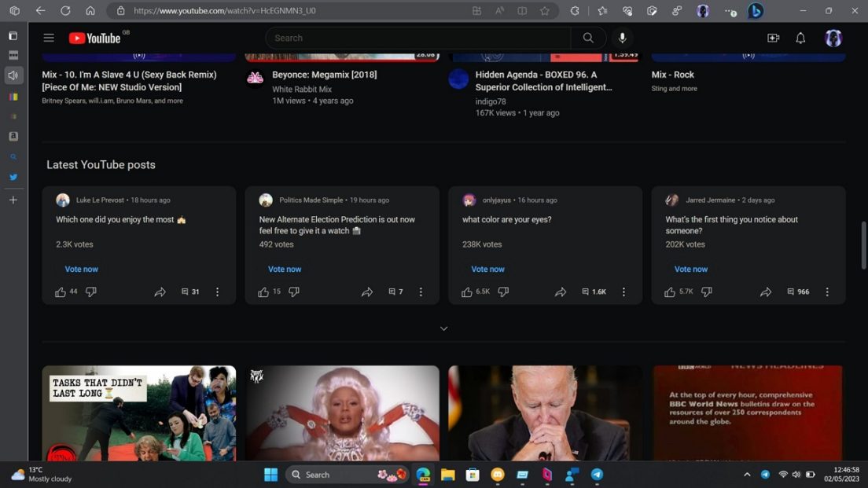Expand more posts with the down chevron
This screenshot has height=488, width=868.
click(x=443, y=328)
